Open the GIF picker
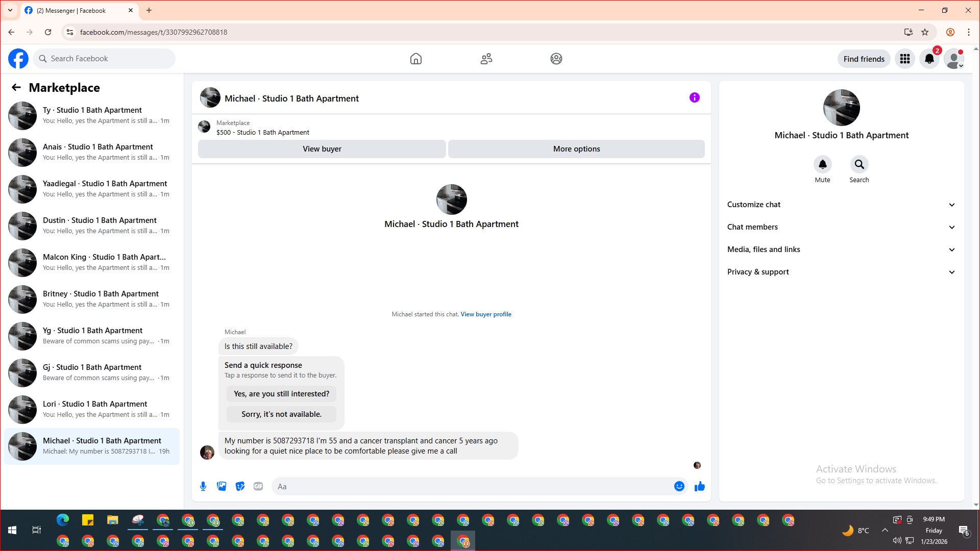Image resolution: width=980 pixels, height=551 pixels. pyautogui.click(x=258, y=486)
